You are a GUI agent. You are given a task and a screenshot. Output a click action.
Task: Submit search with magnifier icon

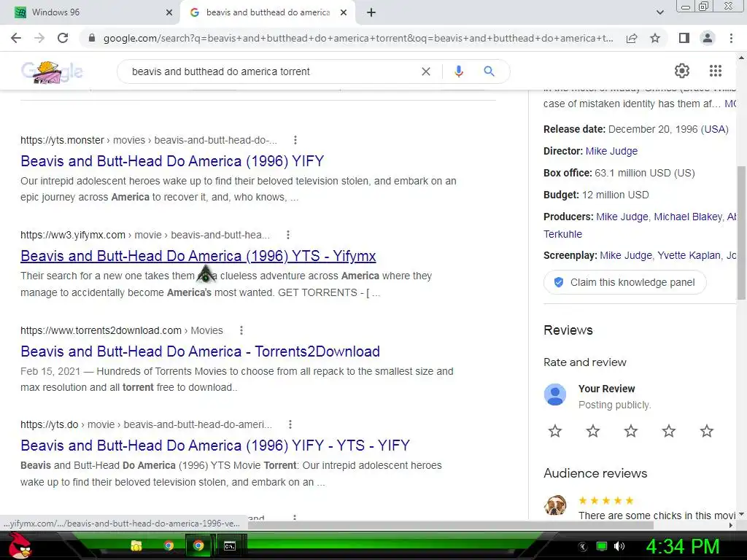[x=489, y=71]
